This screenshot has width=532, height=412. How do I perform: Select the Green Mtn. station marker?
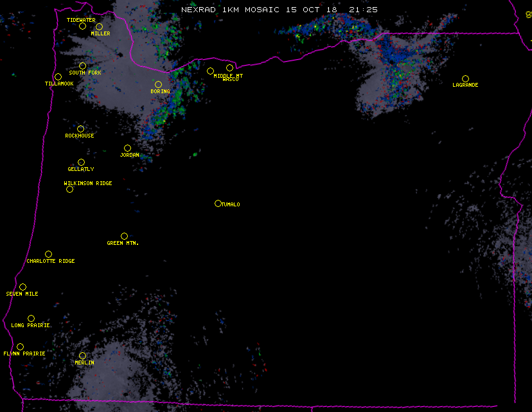coord(124,237)
